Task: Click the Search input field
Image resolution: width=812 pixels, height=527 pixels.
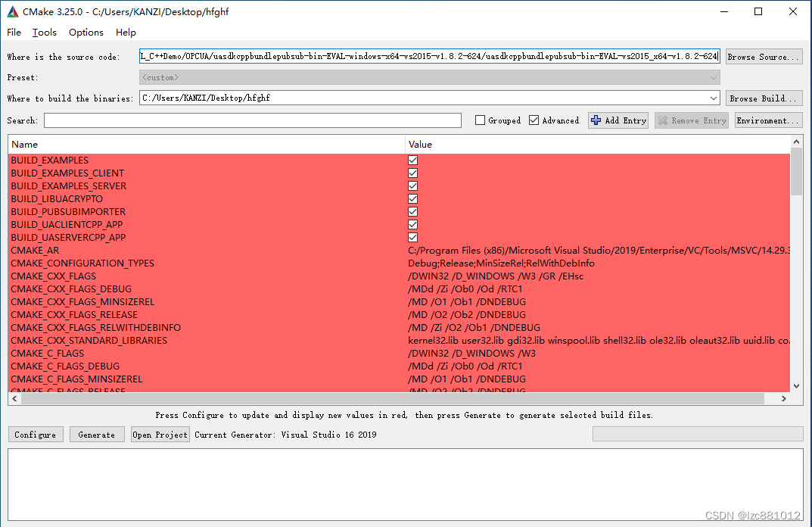Action: (253, 120)
